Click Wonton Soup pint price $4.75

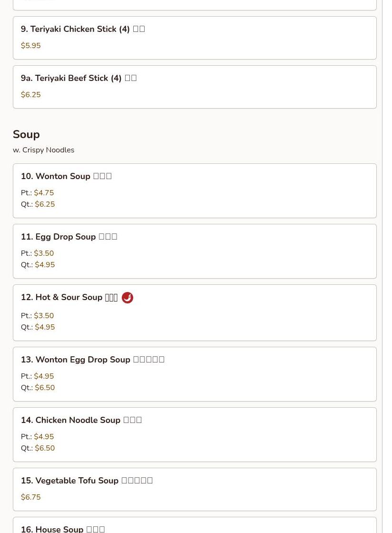coord(44,192)
